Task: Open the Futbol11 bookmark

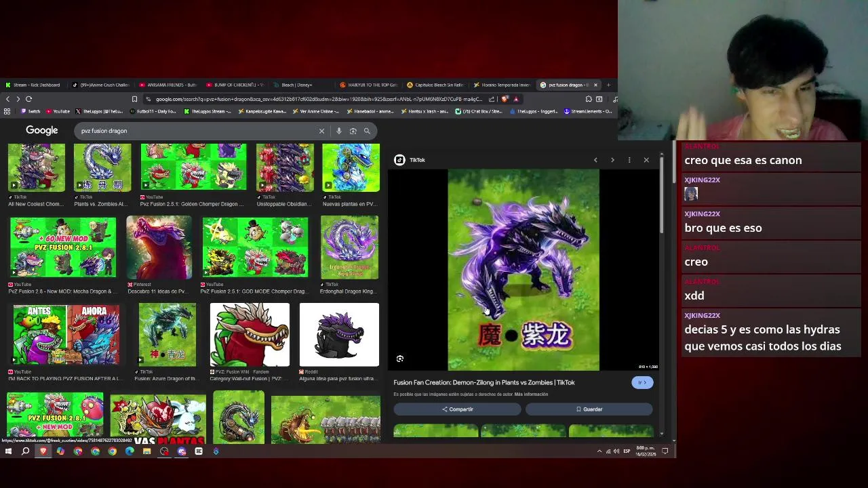Action: [153, 111]
